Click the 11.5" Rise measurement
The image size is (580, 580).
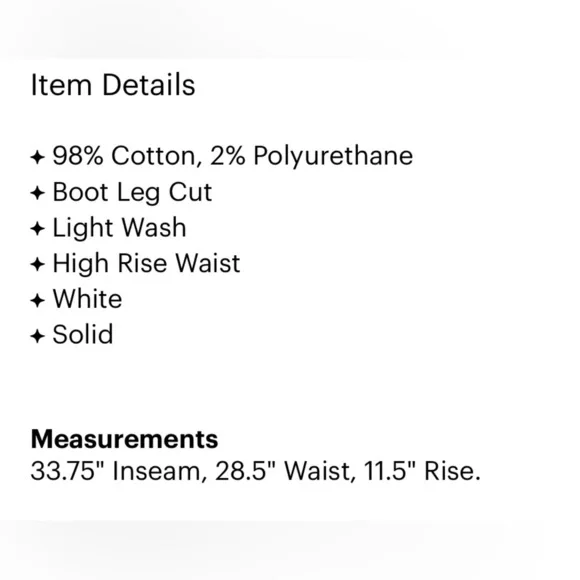(x=422, y=471)
